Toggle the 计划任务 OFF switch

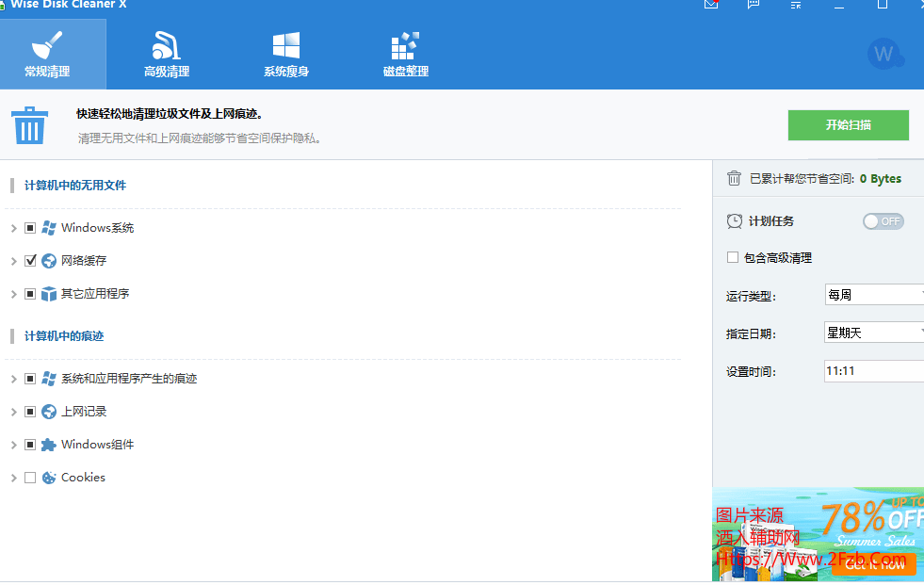(883, 221)
